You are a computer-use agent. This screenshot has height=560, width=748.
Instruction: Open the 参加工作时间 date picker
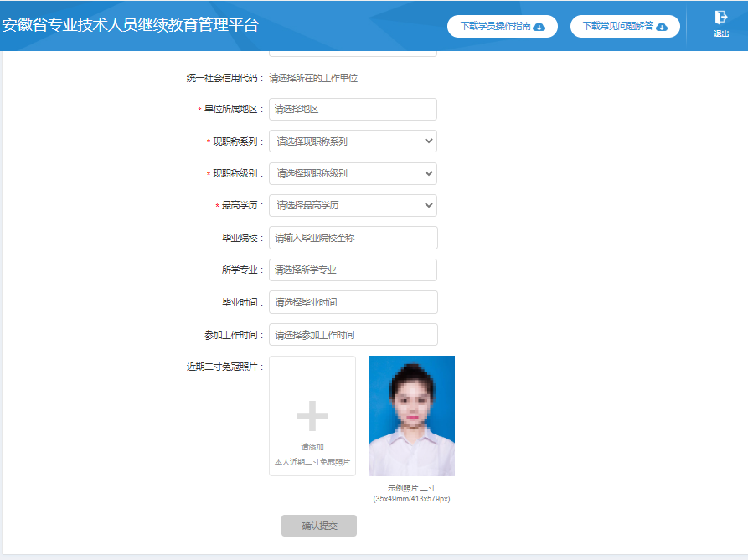(x=353, y=334)
